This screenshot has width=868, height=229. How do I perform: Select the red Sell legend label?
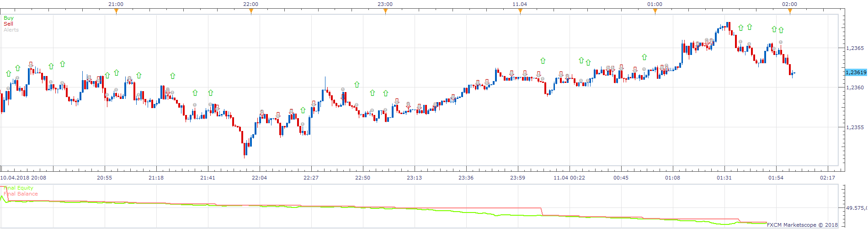pos(8,24)
